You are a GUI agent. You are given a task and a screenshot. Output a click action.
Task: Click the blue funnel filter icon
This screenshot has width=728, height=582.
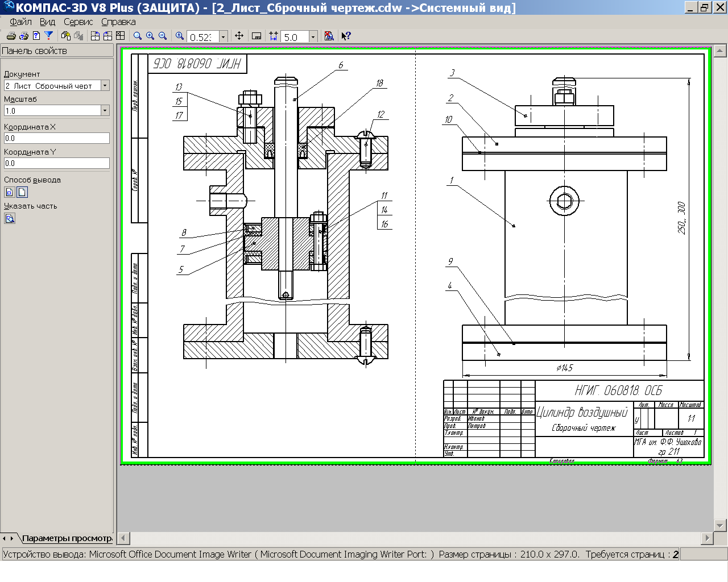(x=49, y=36)
